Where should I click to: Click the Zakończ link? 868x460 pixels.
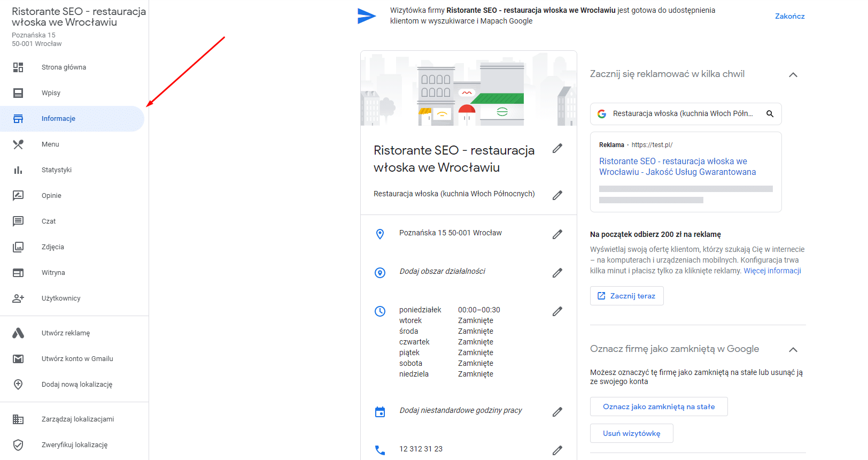(790, 16)
